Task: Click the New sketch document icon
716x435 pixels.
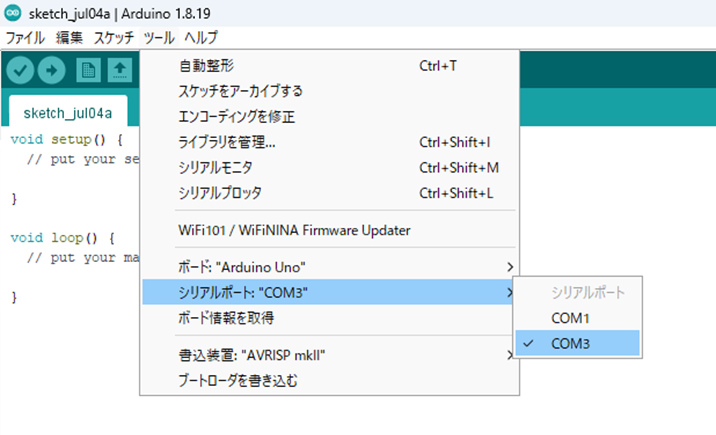Action: click(88, 70)
